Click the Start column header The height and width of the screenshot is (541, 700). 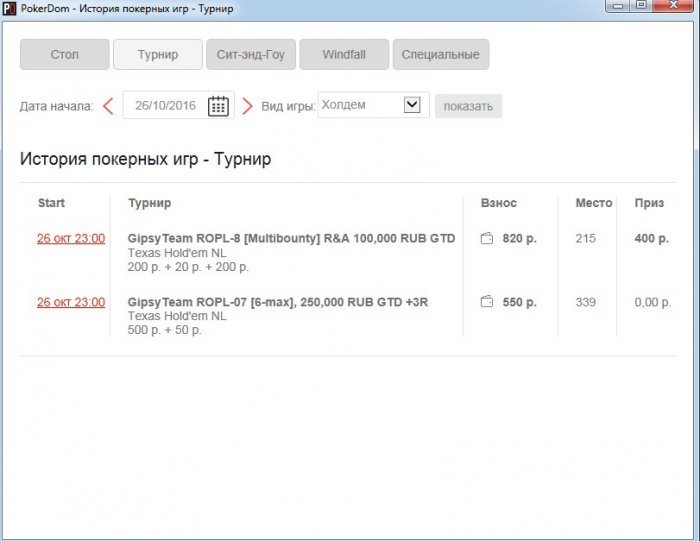[x=51, y=203]
